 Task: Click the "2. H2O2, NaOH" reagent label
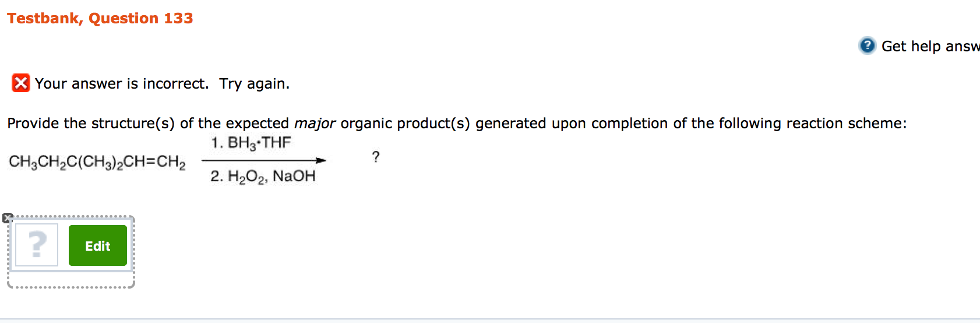[x=263, y=176]
